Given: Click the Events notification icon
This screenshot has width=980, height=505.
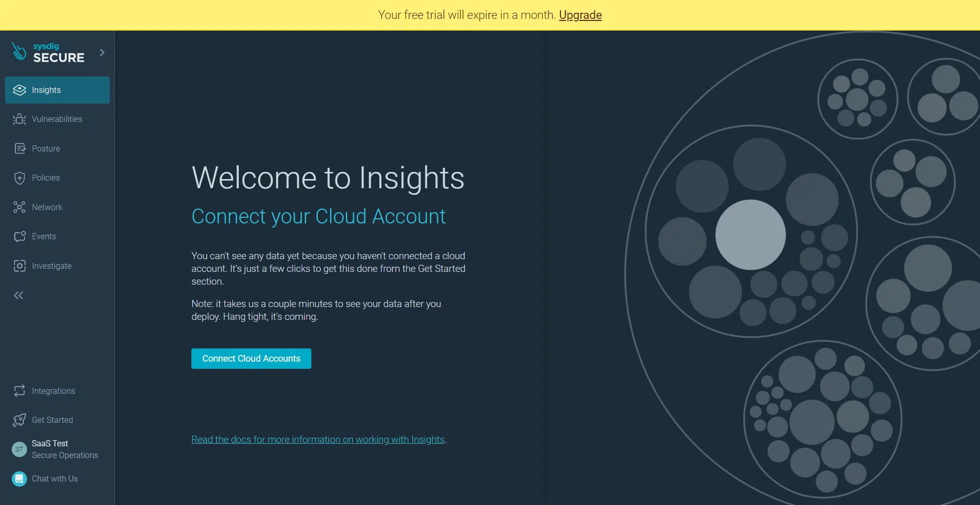Looking at the screenshot, I should click(19, 237).
